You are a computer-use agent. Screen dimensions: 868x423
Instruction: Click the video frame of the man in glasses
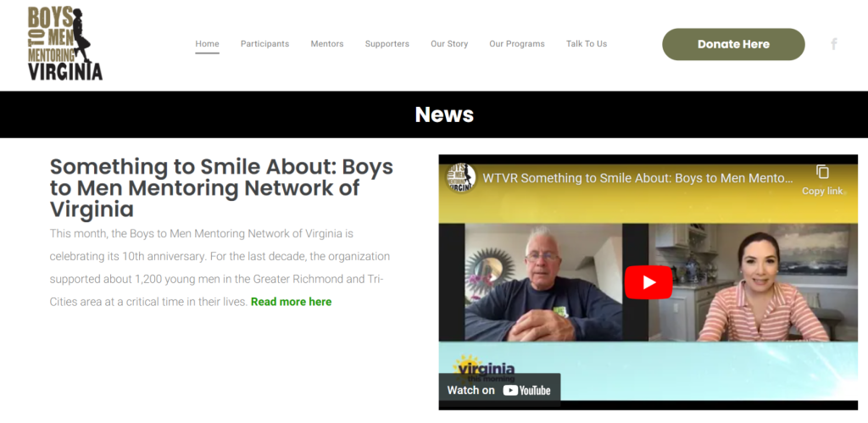click(x=543, y=282)
